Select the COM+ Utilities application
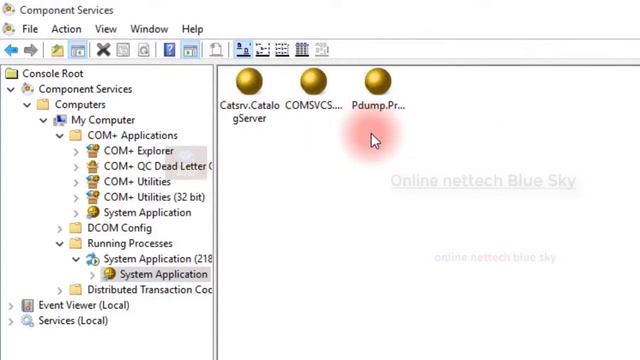Screen dimensions: 640x360 (137, 182)
